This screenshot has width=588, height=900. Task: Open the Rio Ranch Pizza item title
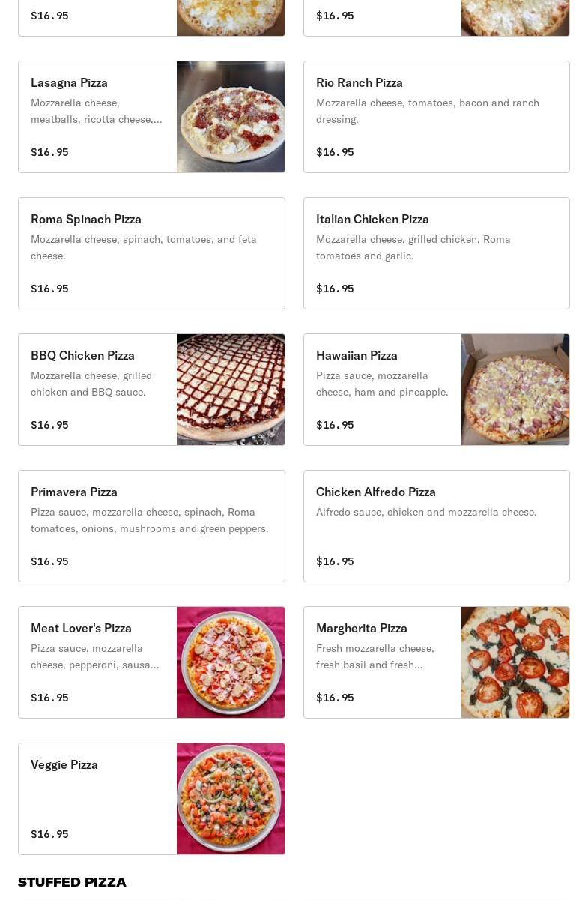point(360,82)
